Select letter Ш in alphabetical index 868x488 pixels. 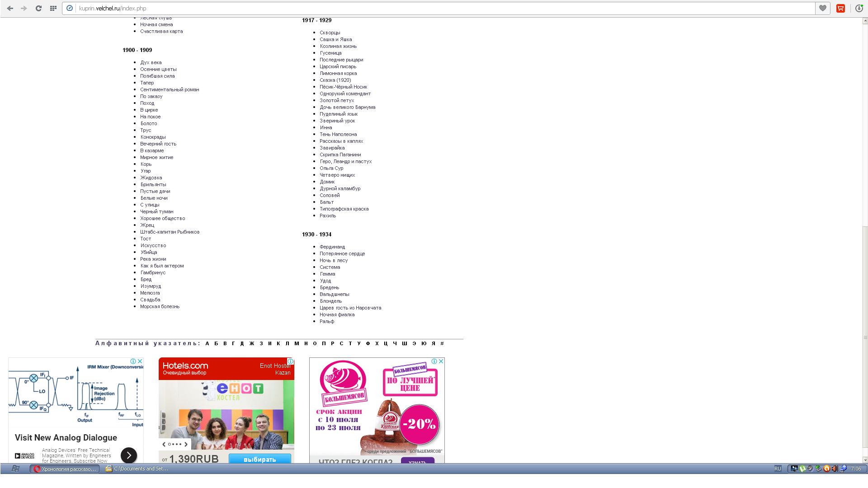[x=405, y=343]
